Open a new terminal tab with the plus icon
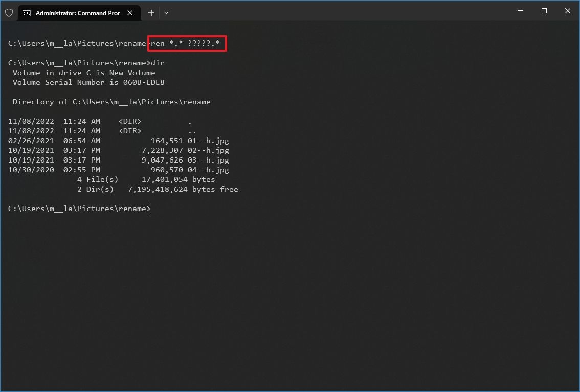 151,13
